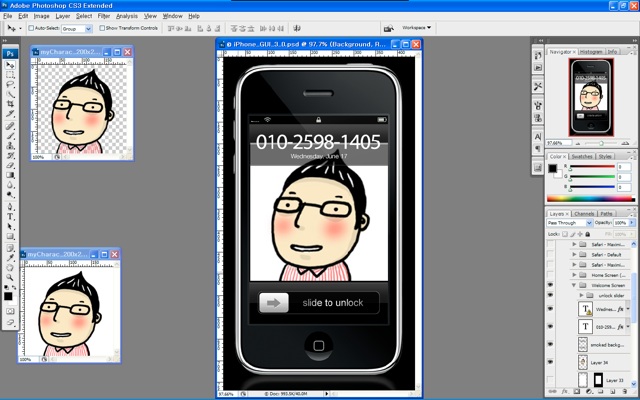Select the Healing Brush tool

point(10,126)
